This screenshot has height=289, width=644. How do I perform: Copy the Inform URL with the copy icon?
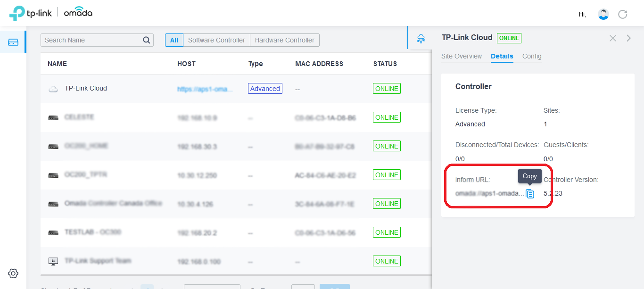coord(530,194)
